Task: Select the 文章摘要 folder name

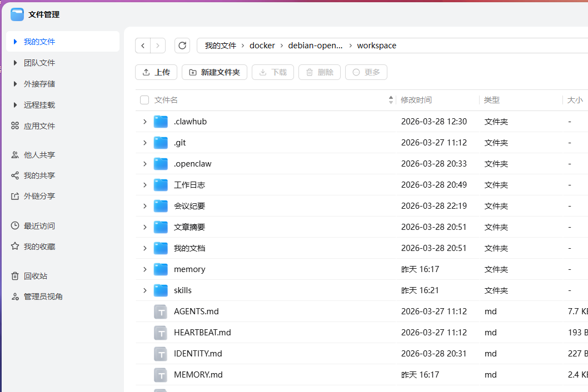Action: [x=190, y=227]
